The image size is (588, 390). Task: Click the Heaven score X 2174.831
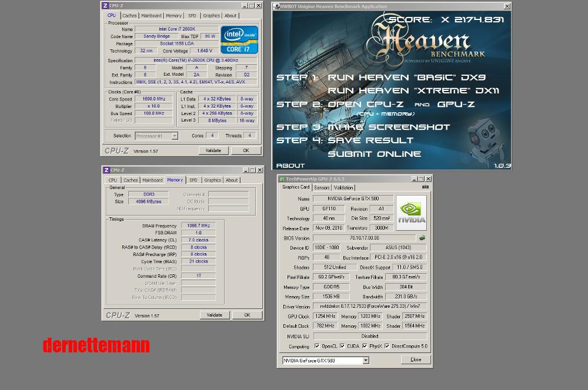click(x=446, y=19)
